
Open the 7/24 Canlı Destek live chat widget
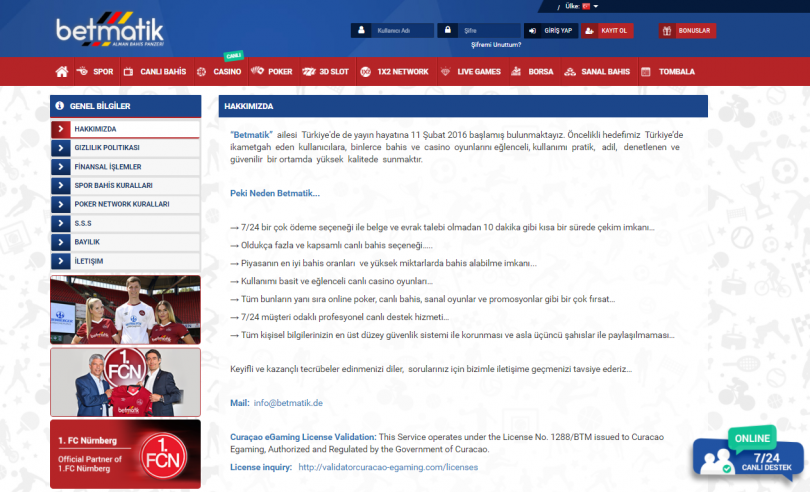point(748,454)
